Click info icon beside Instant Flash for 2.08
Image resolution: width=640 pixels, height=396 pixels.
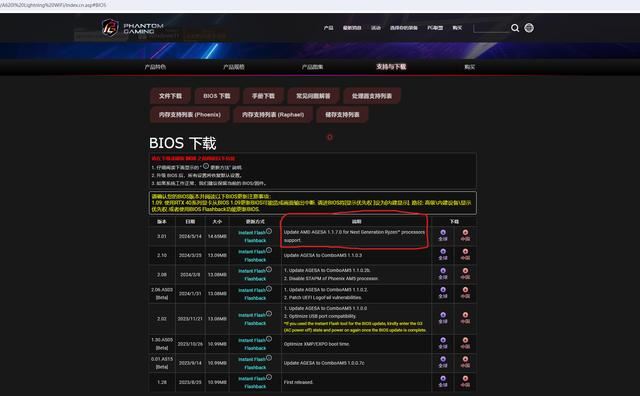269,269
